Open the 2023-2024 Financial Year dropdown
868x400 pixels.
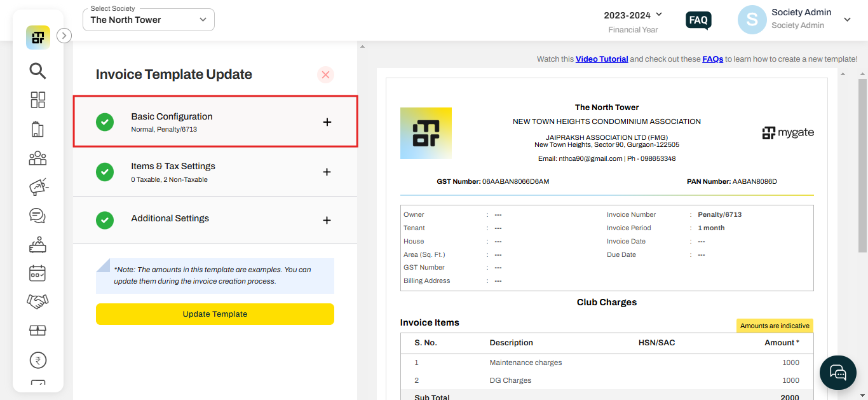pyautogui.click(x=634, y=14)
